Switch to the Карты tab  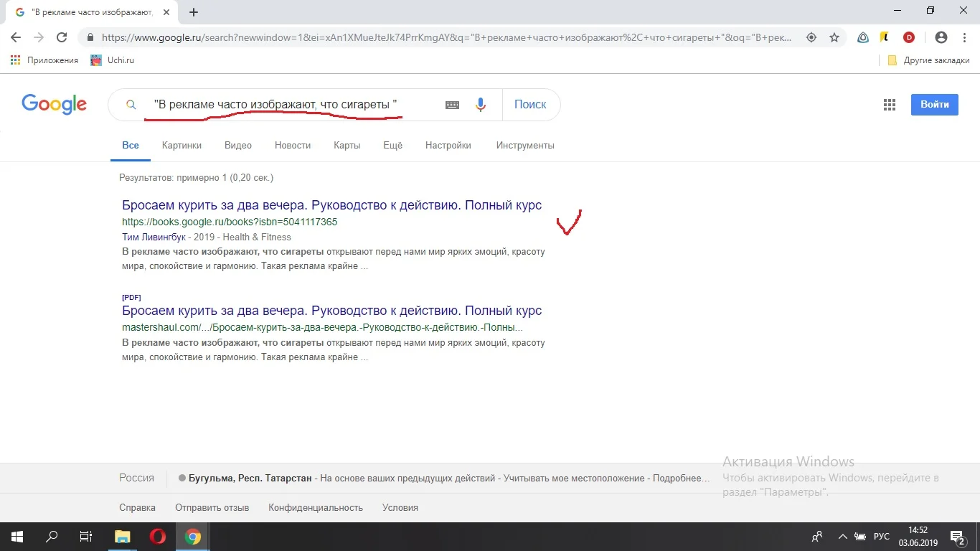click(x=347, y=145)
